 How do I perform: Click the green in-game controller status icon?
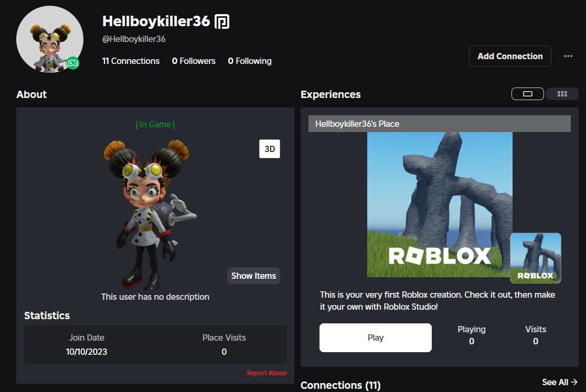(73, 63)
